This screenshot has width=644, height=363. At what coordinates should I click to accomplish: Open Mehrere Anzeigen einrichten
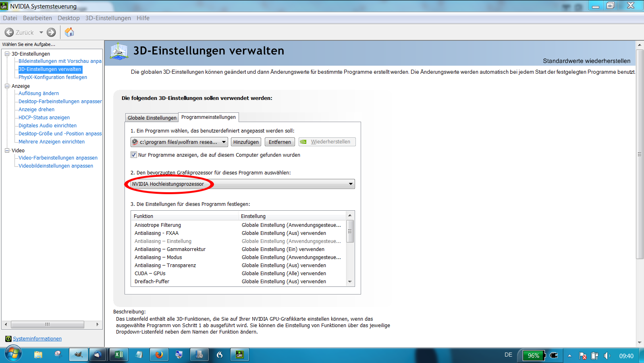coord(52,142)
